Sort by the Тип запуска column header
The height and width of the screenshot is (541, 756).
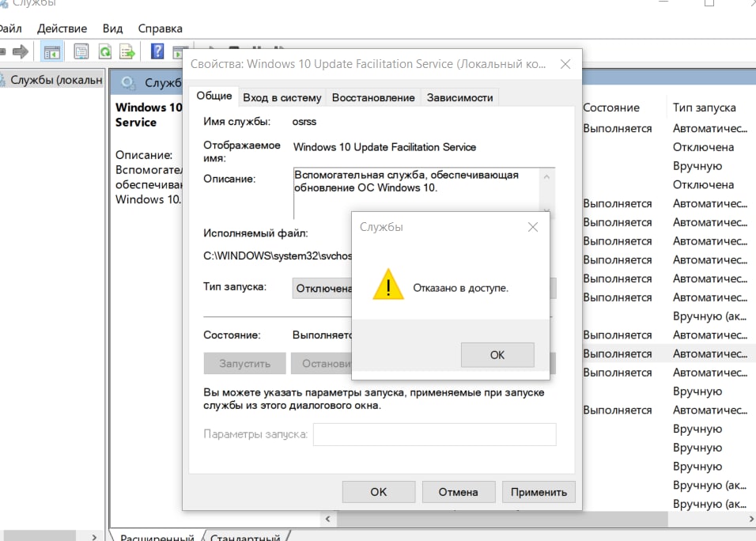pyautogui.click(x=704, y=108)
